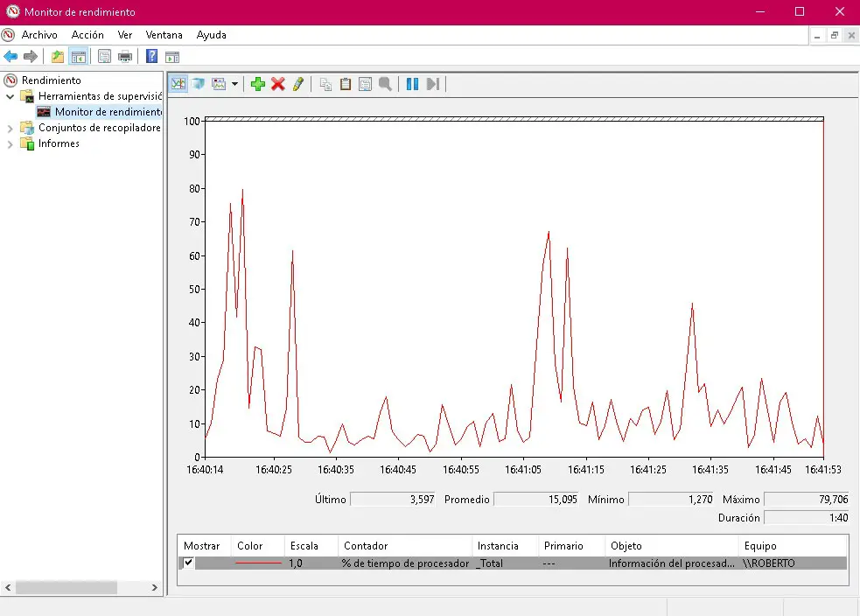Collapse Herramientas de supervisión tree node
Screen dimensions: 860x616
click(10, 96)
